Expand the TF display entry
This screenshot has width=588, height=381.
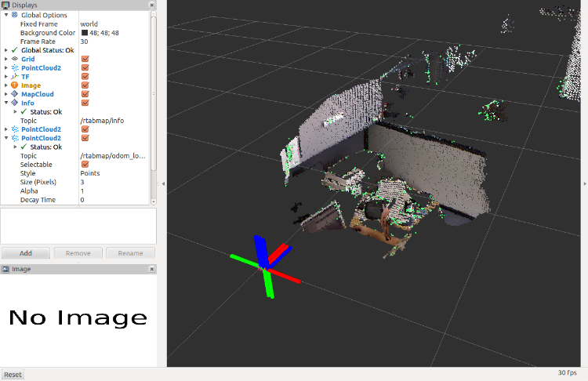tap(5, 76)
